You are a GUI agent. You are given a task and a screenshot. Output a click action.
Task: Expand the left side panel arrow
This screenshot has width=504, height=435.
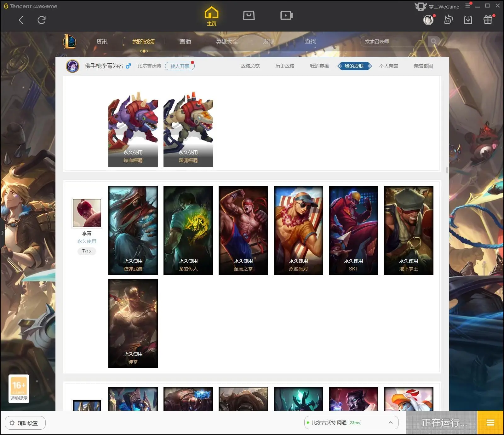[x=2, y=233]
